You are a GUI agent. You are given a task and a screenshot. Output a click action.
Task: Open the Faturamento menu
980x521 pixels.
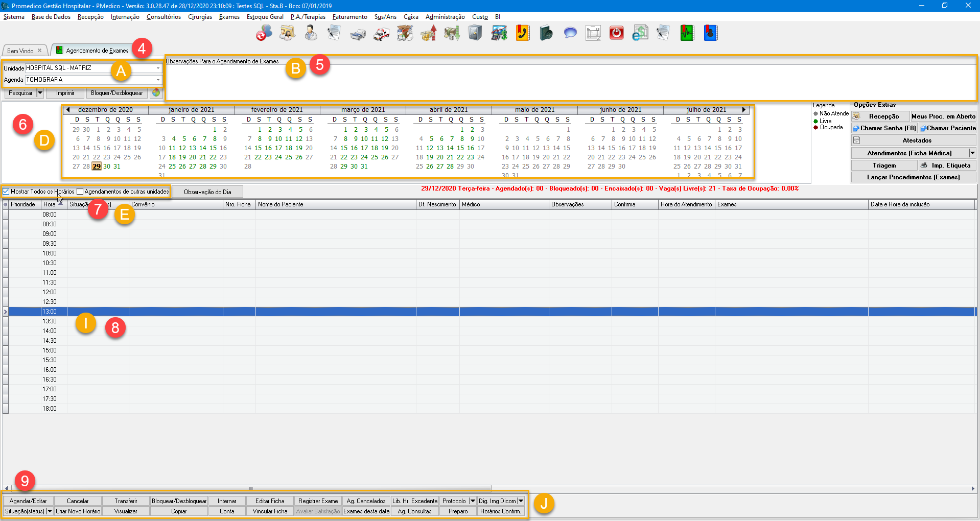[x=349, y=17]
